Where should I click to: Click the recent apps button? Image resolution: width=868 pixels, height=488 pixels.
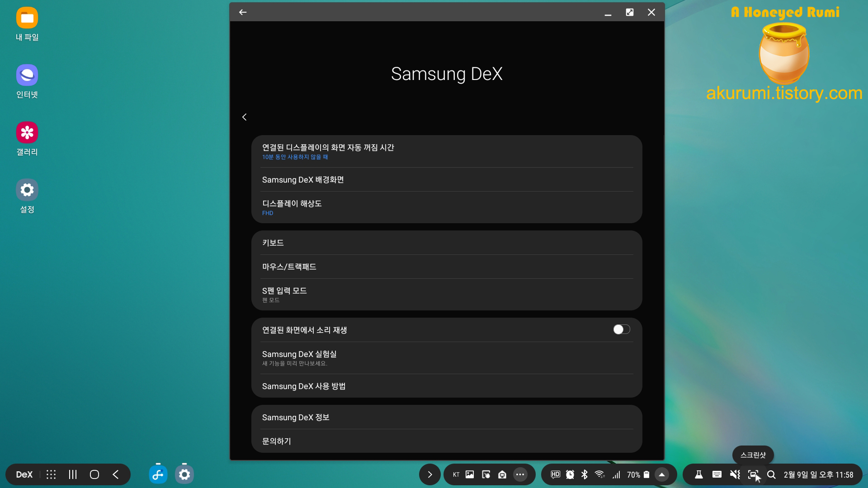click(x=73, y=474)
